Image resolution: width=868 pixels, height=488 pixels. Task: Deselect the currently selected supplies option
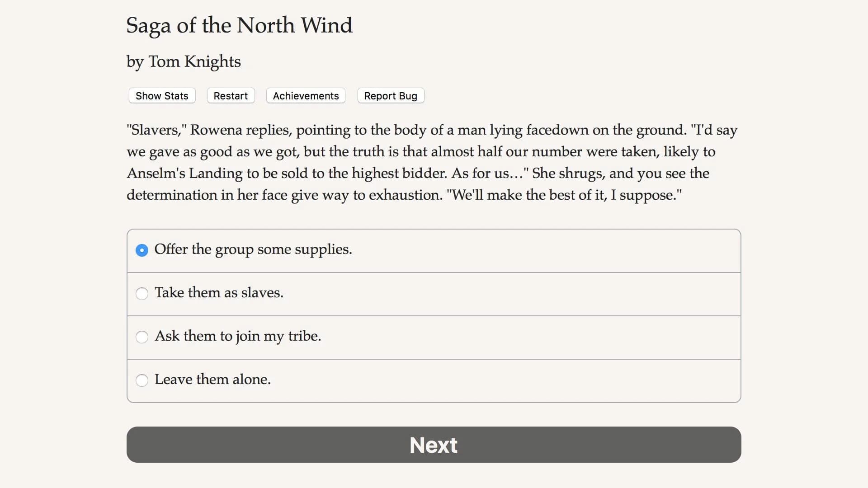142,250
